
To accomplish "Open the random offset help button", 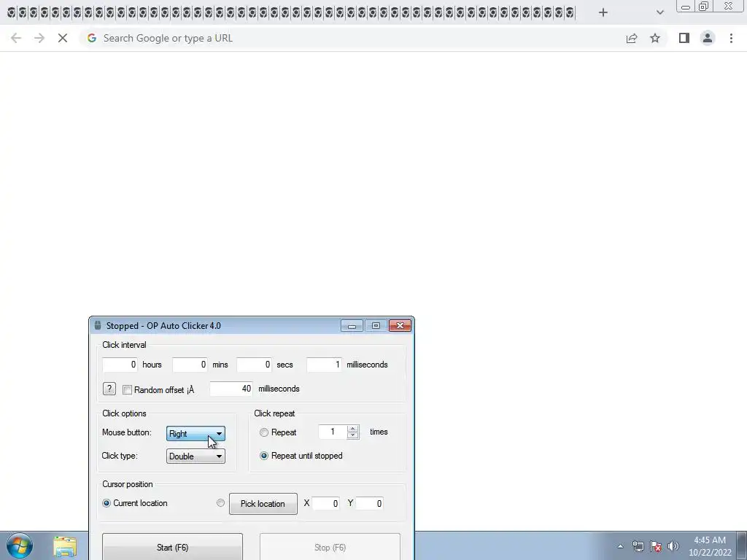I will 109,389.
